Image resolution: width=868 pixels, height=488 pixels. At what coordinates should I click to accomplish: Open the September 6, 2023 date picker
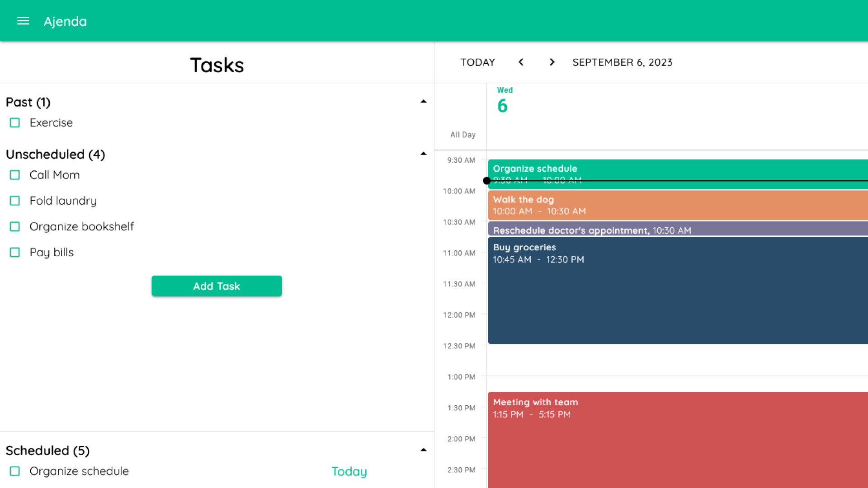tap(623, 62)
